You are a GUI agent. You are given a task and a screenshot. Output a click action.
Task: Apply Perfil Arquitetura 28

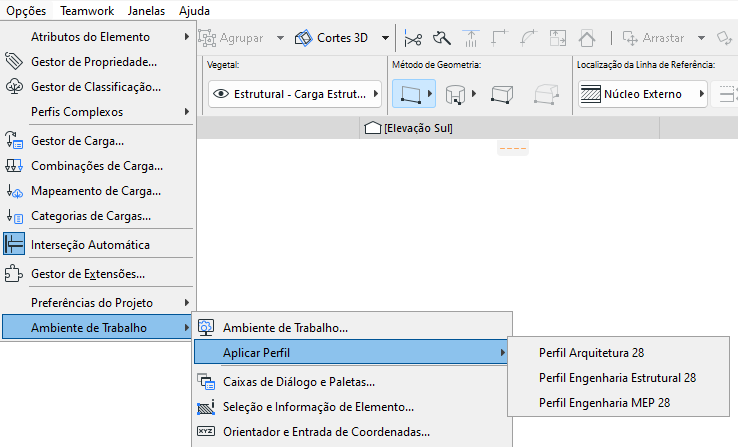[618, 352]
